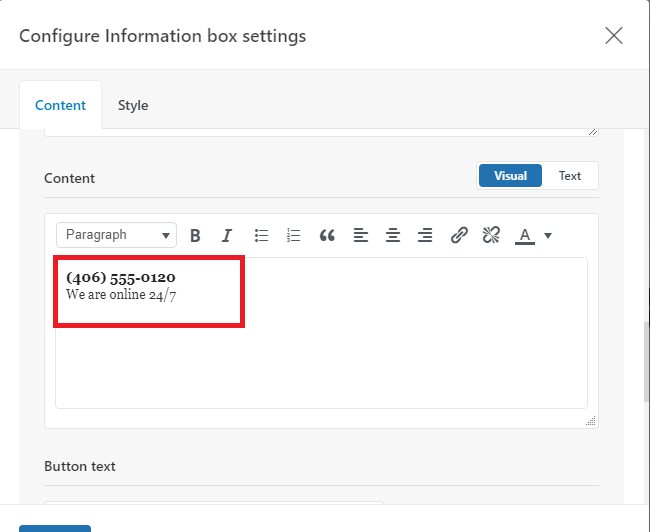Apply blockquote formatting
Viewport: 650px width, 532px height.
coord(327,236)
